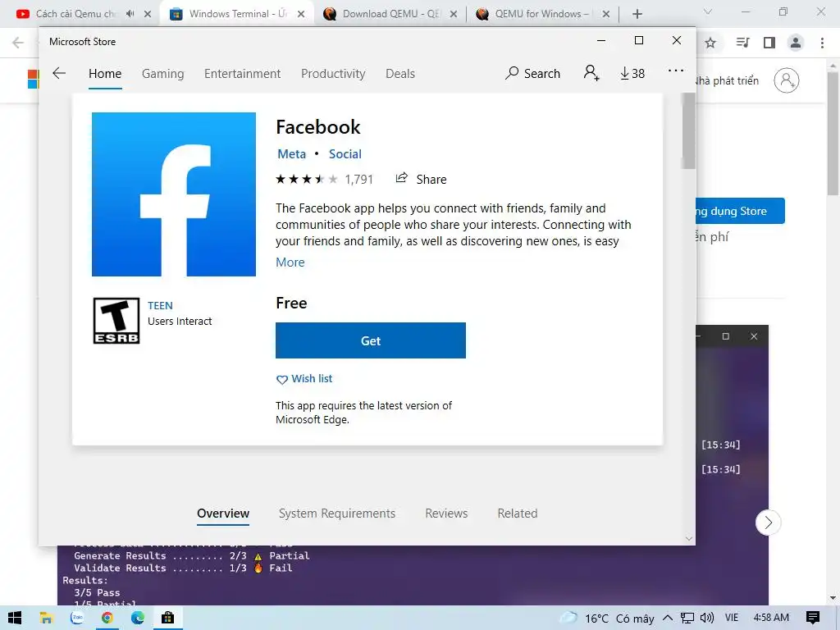Open the Store three-dot more menu
840x630 pixels.
pos(676,71)
